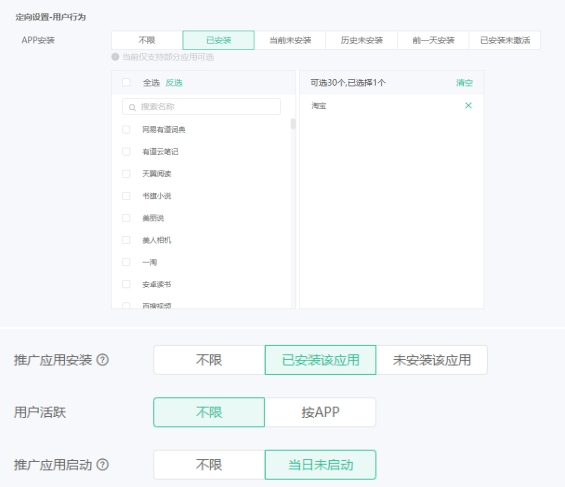Screen dimensions: 565x487
Task: Select 未安装该应用 option
Action: (432, 360)
